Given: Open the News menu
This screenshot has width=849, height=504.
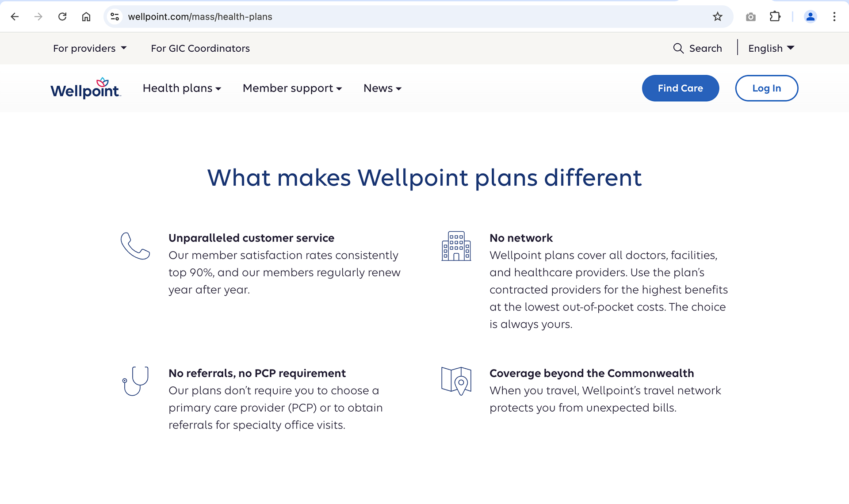Looking at the screenshot, I should click(382, 88).
